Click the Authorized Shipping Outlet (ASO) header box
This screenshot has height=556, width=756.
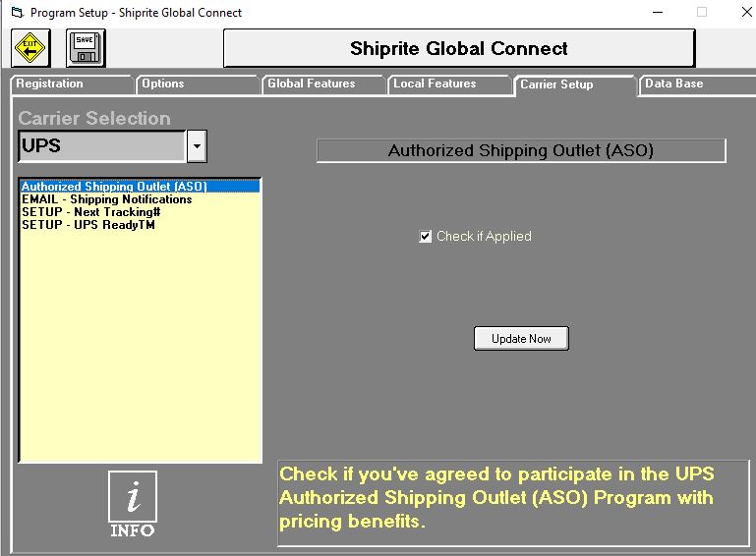tap(521, 151)
